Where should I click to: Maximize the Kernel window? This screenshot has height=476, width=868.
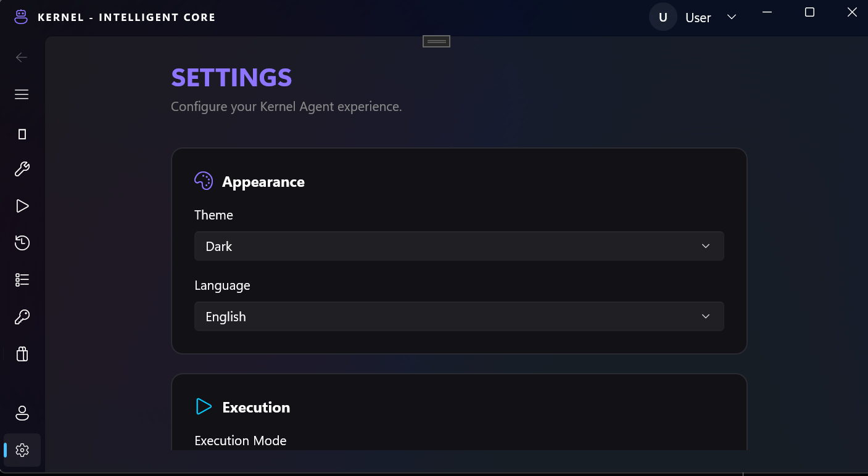810,12
